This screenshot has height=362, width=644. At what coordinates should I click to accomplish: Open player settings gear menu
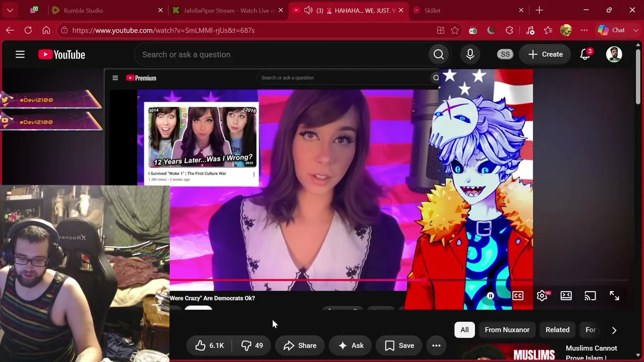[x=542, y=296]
